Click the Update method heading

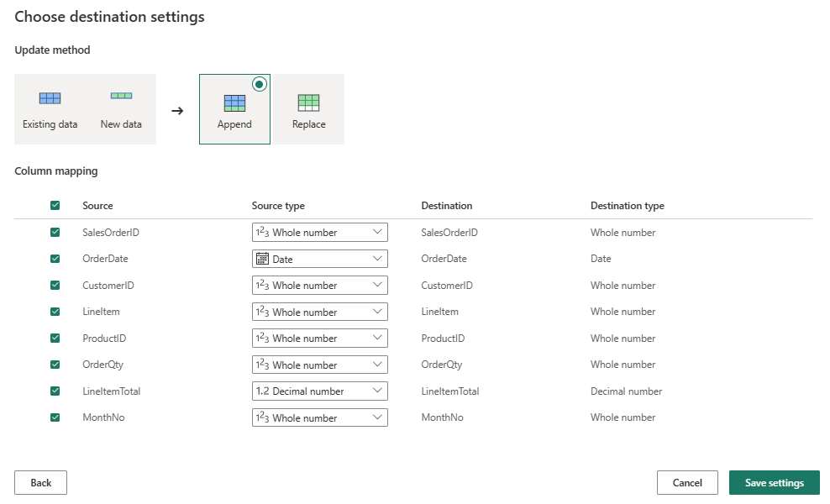coord(52,50)
